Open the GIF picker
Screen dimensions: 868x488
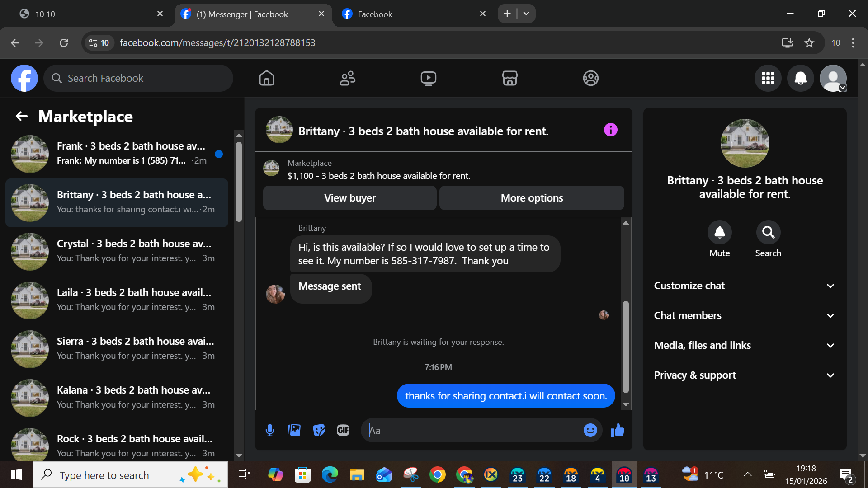coord(343,430)
